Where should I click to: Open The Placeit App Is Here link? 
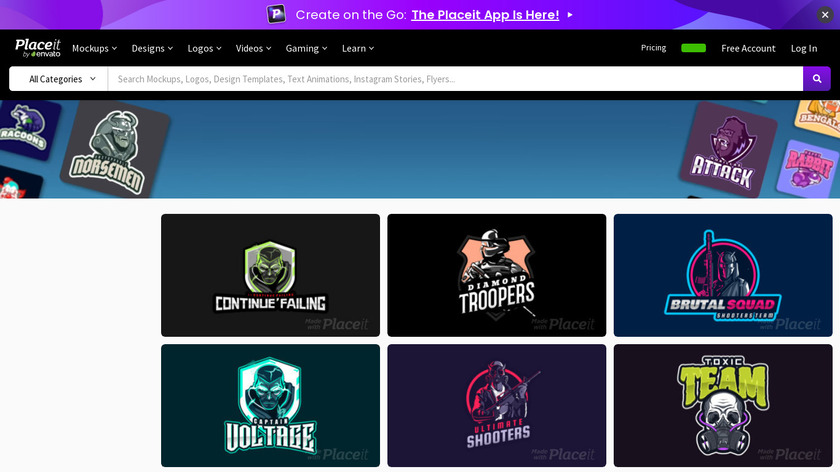pos(485,15)
